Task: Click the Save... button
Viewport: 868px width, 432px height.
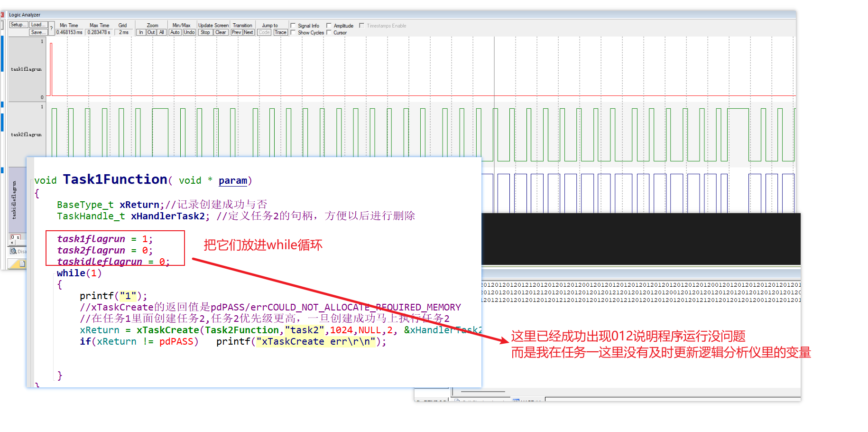Action: (x=38, y=32)
